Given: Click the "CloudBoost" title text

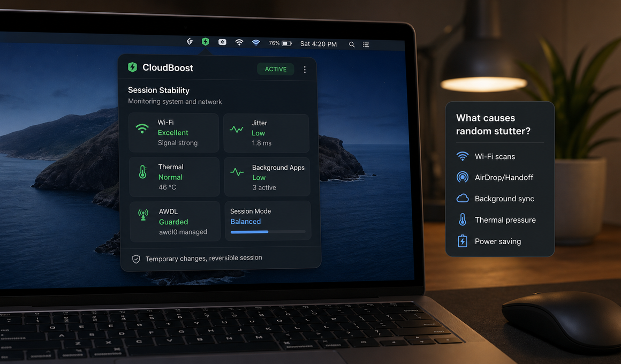Looking at the screenshot, I should 168,68.
